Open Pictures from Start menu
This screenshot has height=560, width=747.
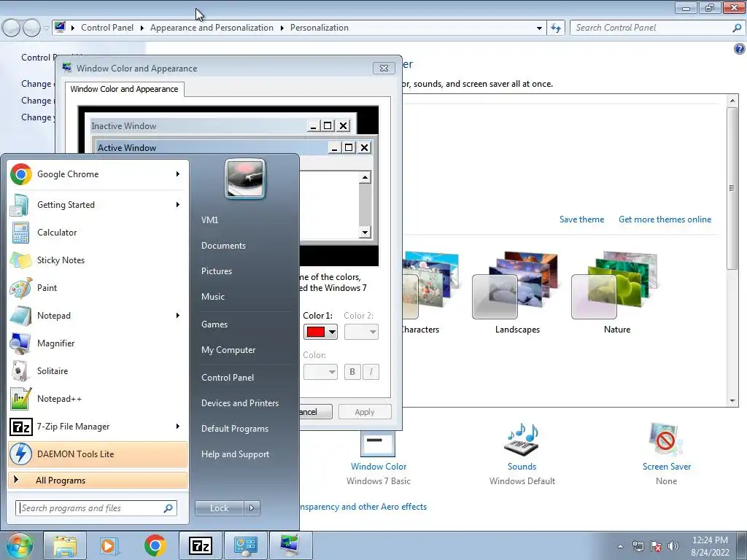[217, 271]
